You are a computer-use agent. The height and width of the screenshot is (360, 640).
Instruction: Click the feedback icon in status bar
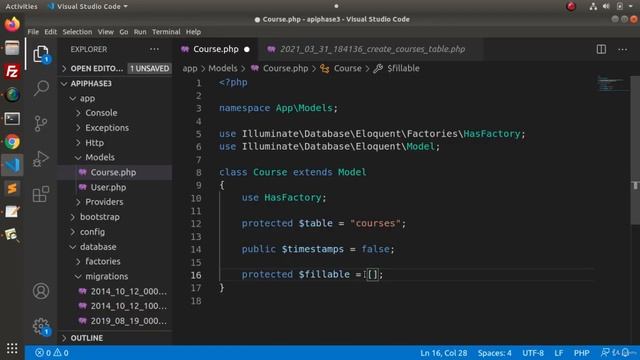coord(605,353)
